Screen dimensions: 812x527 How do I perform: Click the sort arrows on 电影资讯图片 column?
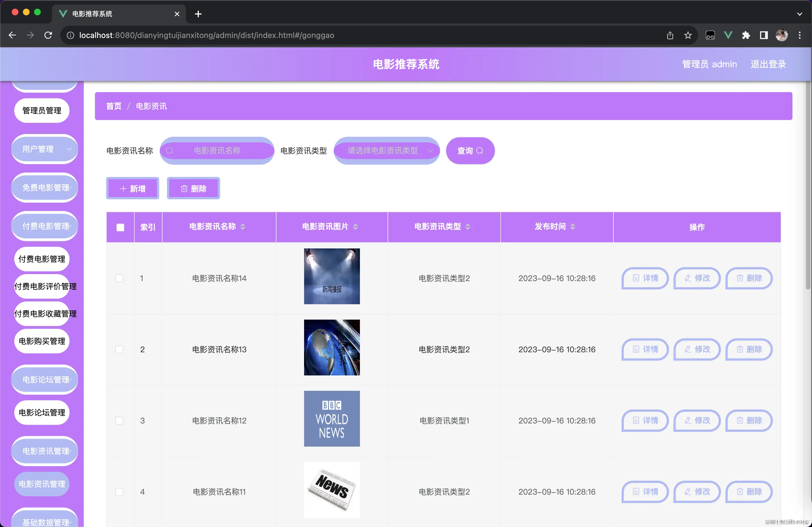click(x=355, y=227)
